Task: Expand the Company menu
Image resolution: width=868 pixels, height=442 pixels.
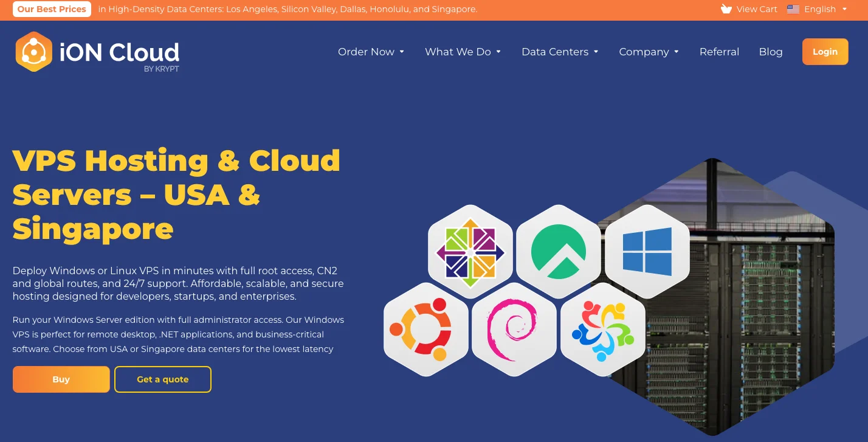Action: [x=649, y=52]
